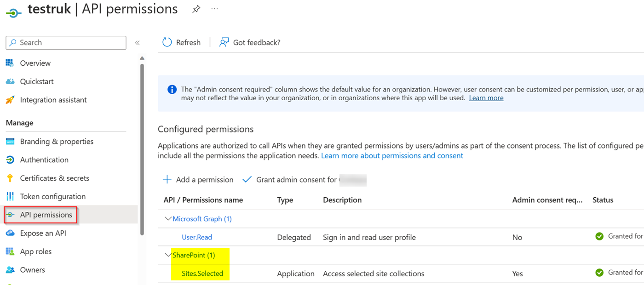Click the blue info icon in banner

[172, 89]
